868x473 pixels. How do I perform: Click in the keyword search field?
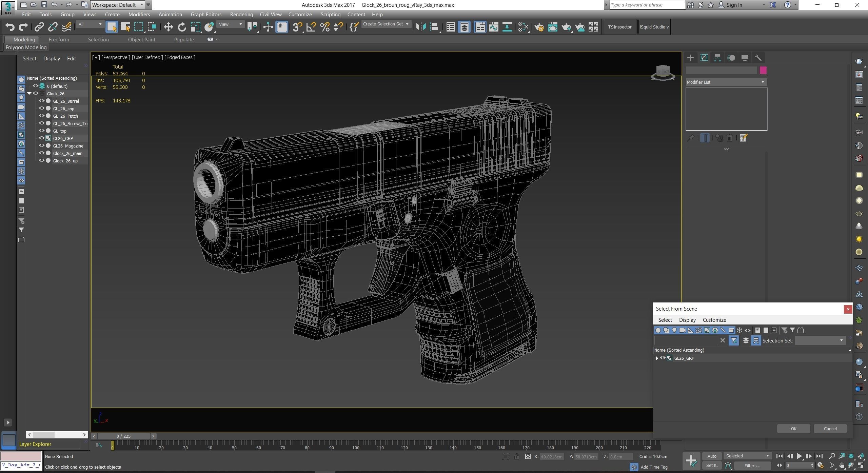click(x=647, y=5)
